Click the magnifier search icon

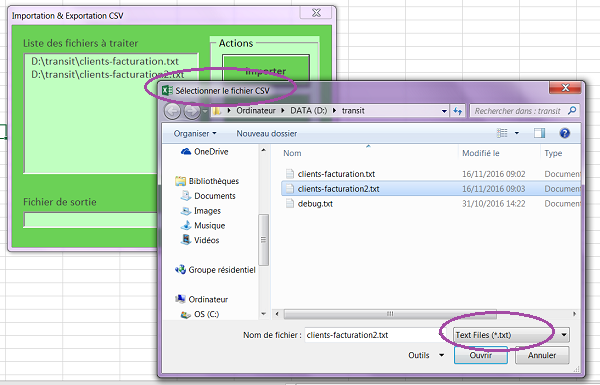click(x=572, y=111)
